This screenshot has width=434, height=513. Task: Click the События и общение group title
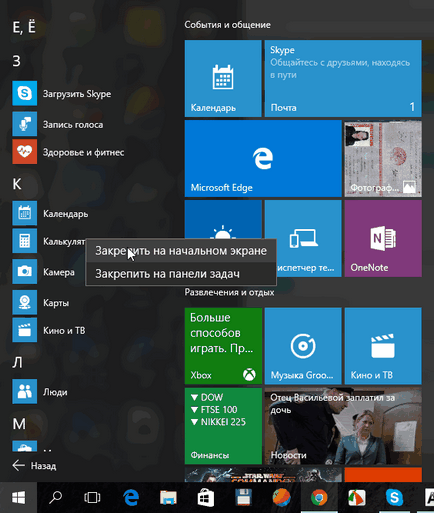point(227,25)
